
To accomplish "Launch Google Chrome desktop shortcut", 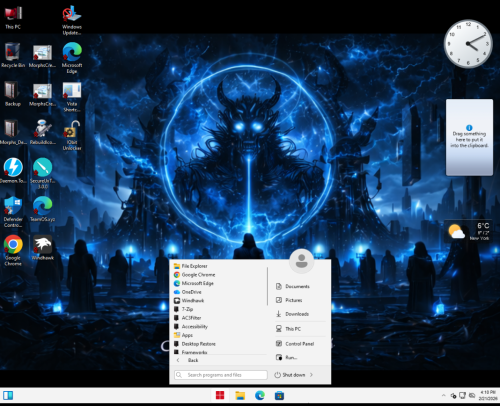I will coord(13,250).
